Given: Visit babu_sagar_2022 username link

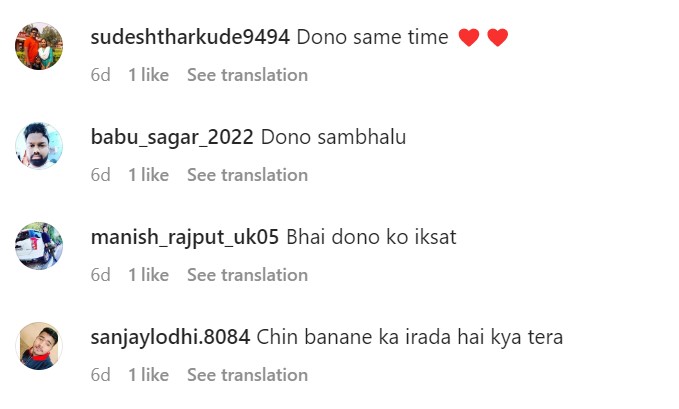Looking at the screenshot, I should (x=172, y=138).
